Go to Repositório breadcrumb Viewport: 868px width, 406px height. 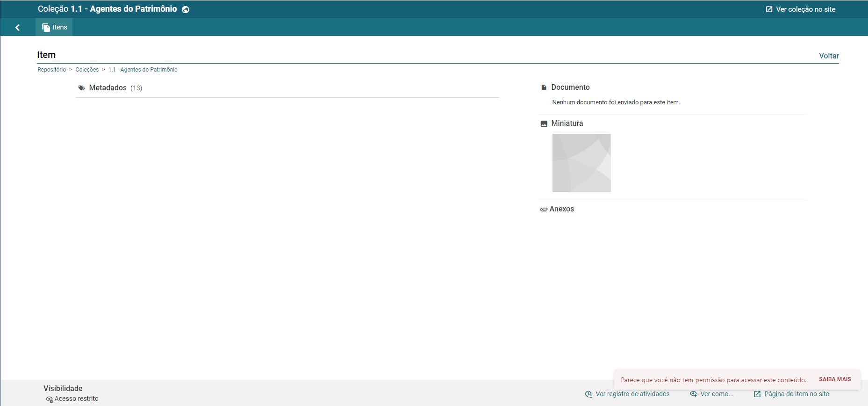click(52, 70)
